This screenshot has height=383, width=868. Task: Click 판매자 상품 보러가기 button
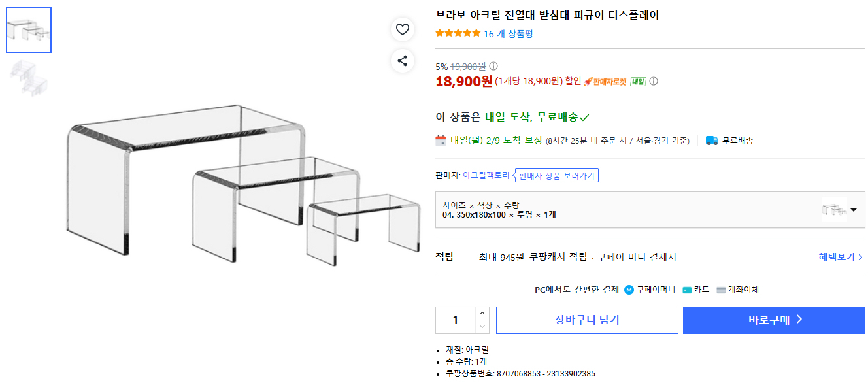point(556,176)
